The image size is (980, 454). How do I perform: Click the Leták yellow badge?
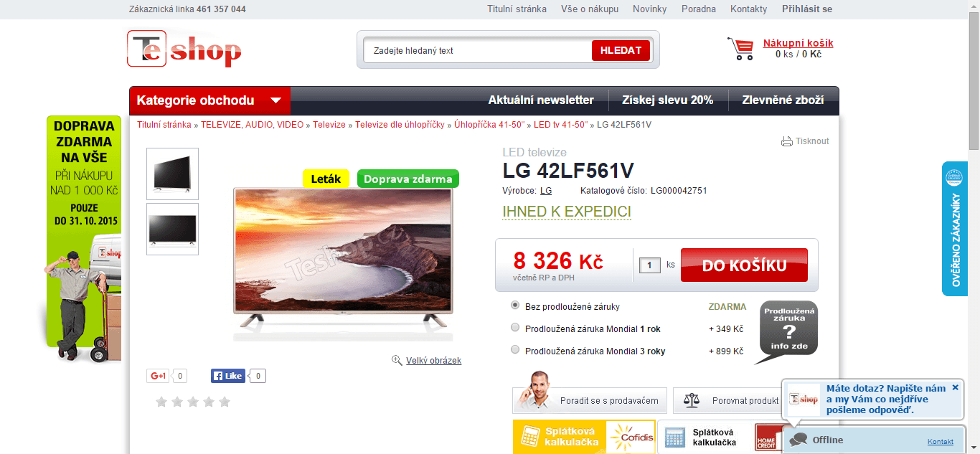point(326,179)
